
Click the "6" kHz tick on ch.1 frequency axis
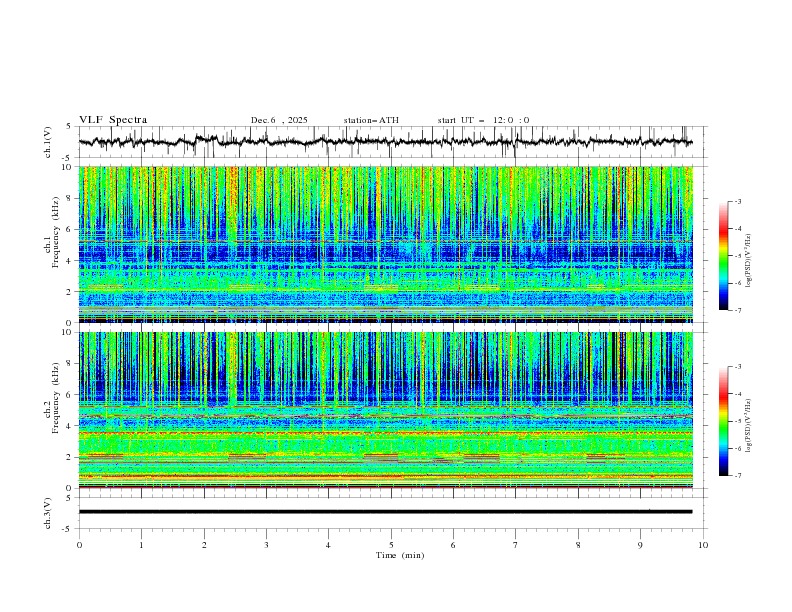[70, 229]
